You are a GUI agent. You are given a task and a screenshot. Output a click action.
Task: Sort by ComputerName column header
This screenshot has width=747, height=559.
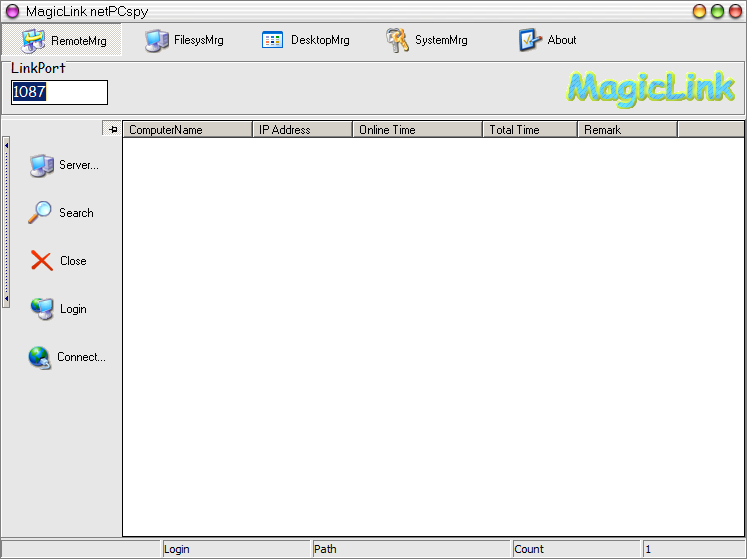coord(187,130)
